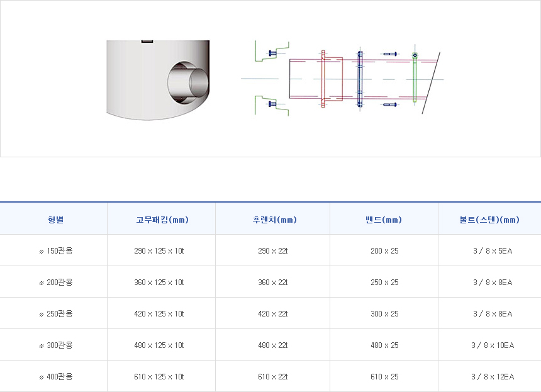Click the pipe flange assembly diagram

(343, 78)
